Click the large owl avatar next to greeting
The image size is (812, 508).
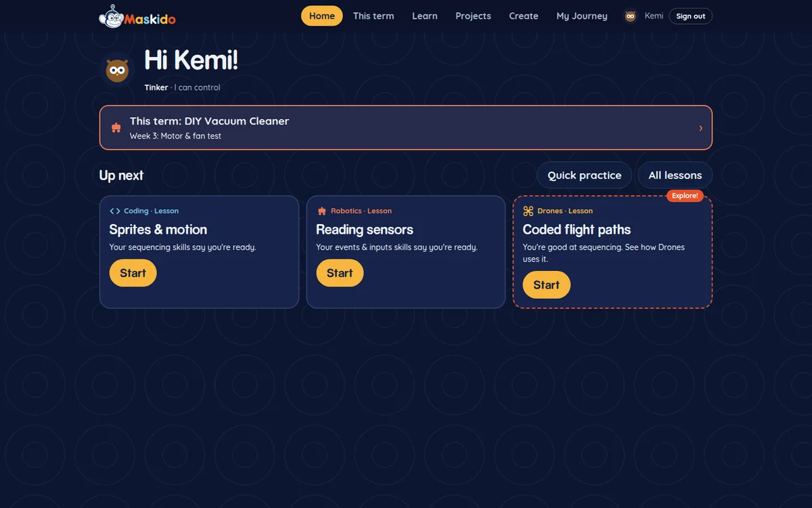(x=118, y=70)
